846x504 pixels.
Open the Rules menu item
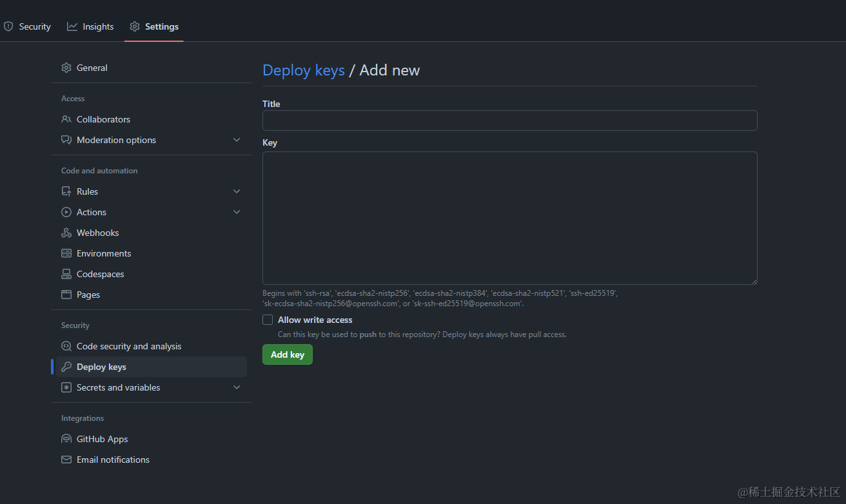(152, 191)
